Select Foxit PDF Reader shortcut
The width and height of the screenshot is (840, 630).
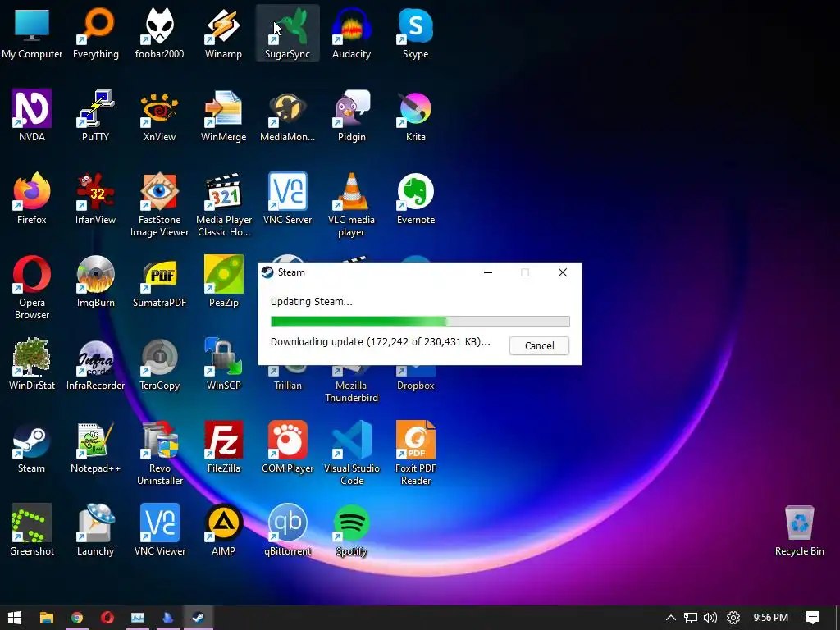pyautogui.click(x=416, y=453)
